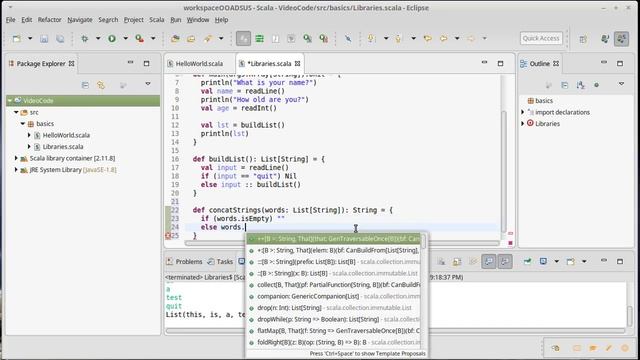Image resolution: width=640 pixels, height=360 pixels.
Task: Click Collapse All in Package Explorer
Action: [85, 85]
